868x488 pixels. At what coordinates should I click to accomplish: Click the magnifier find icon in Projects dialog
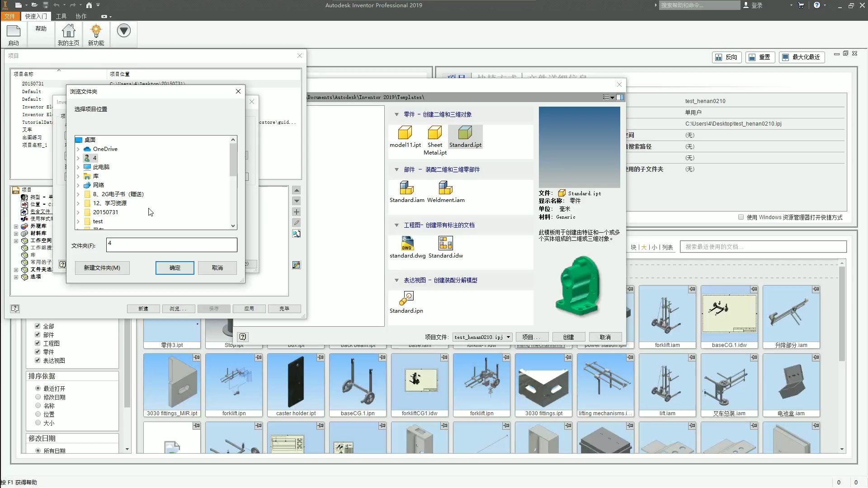pos(297,234)
